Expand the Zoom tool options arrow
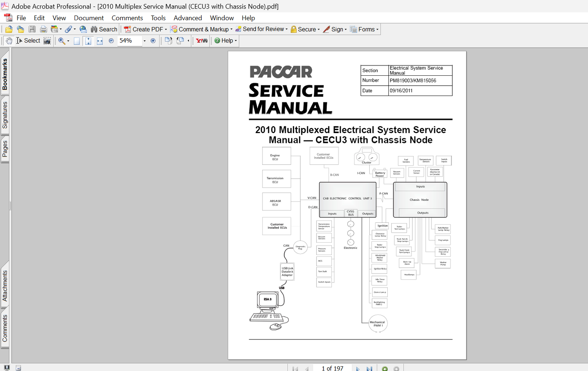Image resolution: width=588 pixels, height=371 pixels. (68, 41)
